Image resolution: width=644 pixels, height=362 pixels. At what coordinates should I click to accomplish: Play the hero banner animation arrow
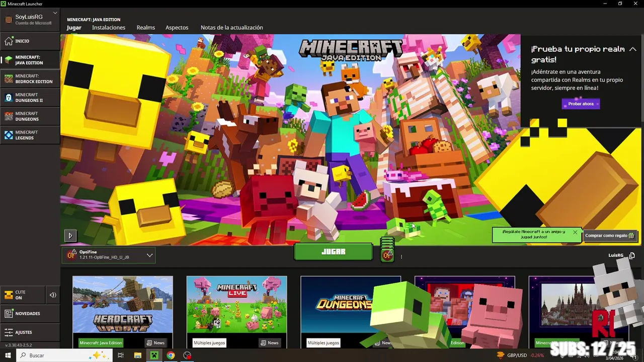coord(70,235)
